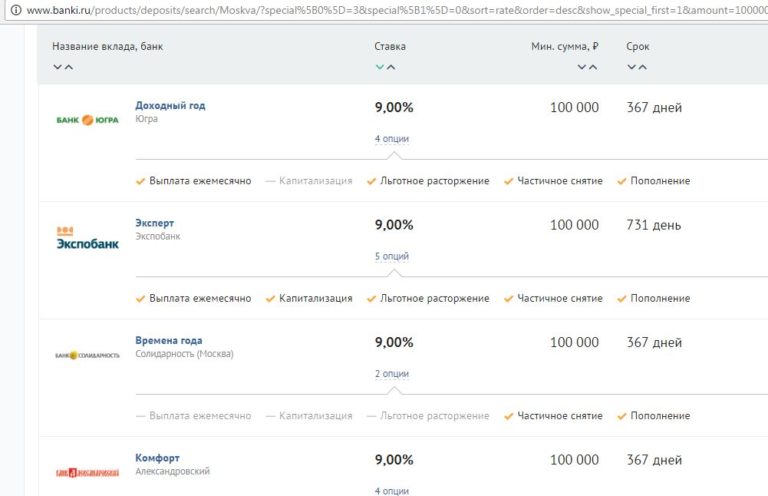This screenshot has height=496, width=768.
Task: Click the Банк Югра logo
Action: (x=87, y=120)
